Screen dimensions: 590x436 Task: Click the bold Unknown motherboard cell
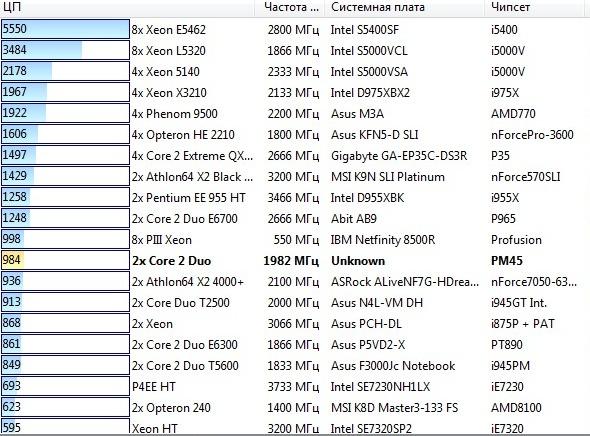tap(358, 261)
